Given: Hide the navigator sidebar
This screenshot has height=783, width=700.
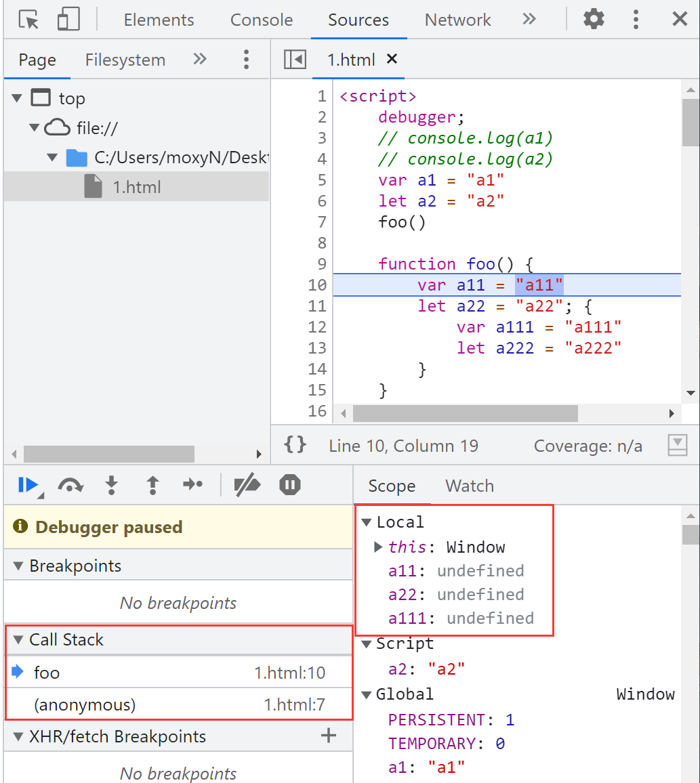Looking at the screenshot, I should 295,60.
